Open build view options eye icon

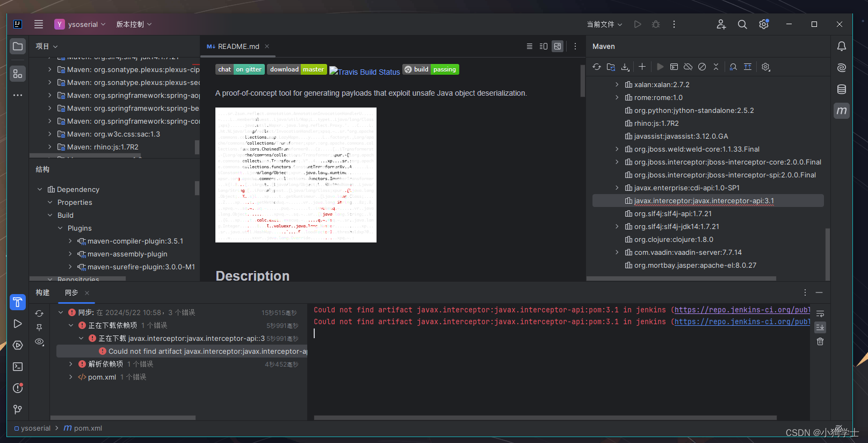pos(39,342)
